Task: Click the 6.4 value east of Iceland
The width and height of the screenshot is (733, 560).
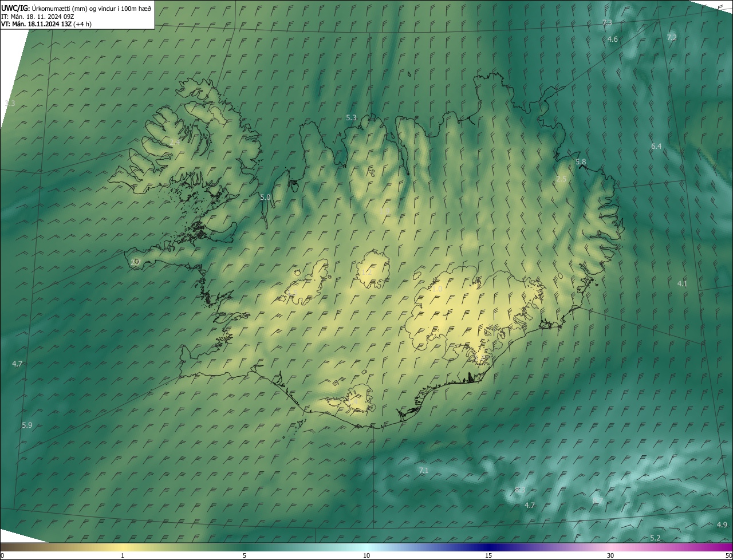Action: tap(656, 147)
